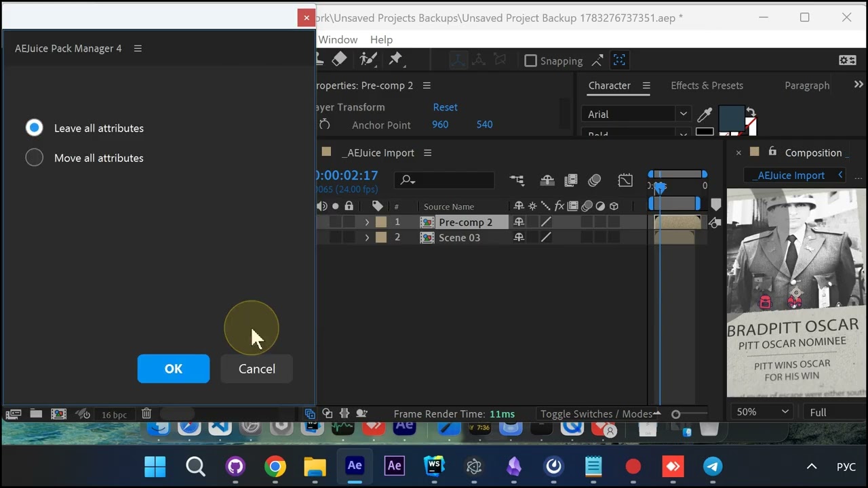Screen dimensions: 868x488
Task: Solo the Pre-comp 2 layer
Action: coord(335,222)
